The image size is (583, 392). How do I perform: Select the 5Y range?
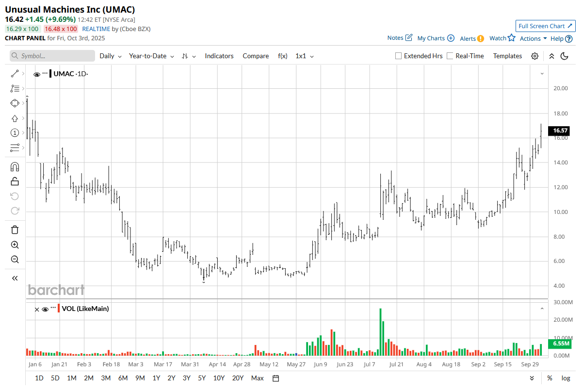point(202,378)
